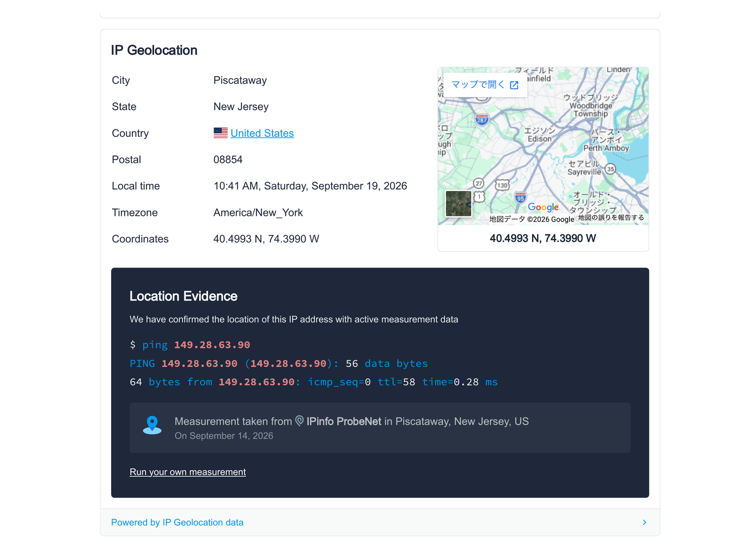Click the coordinates caption under the map

(543, 238)
